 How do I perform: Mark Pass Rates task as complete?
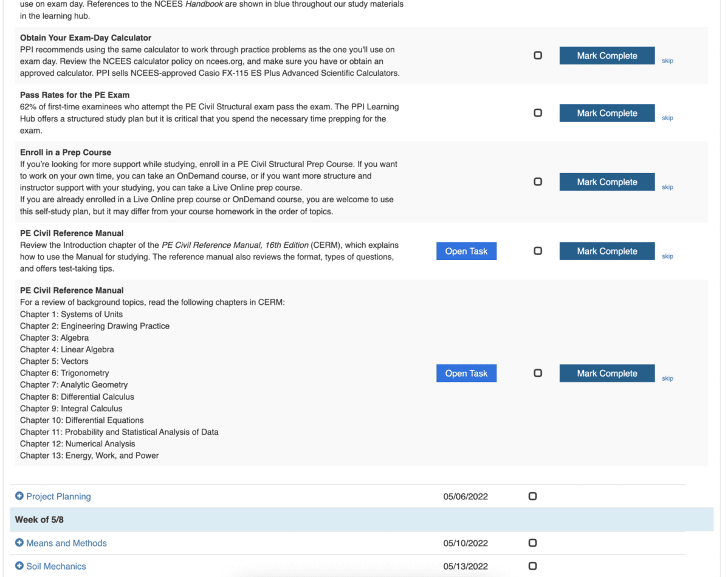(x=606, y=113)
